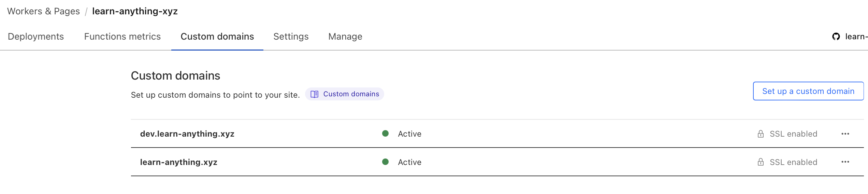
Task: Click the learn-anything-xyz breadcrumb title
Action: pos(135,11)
